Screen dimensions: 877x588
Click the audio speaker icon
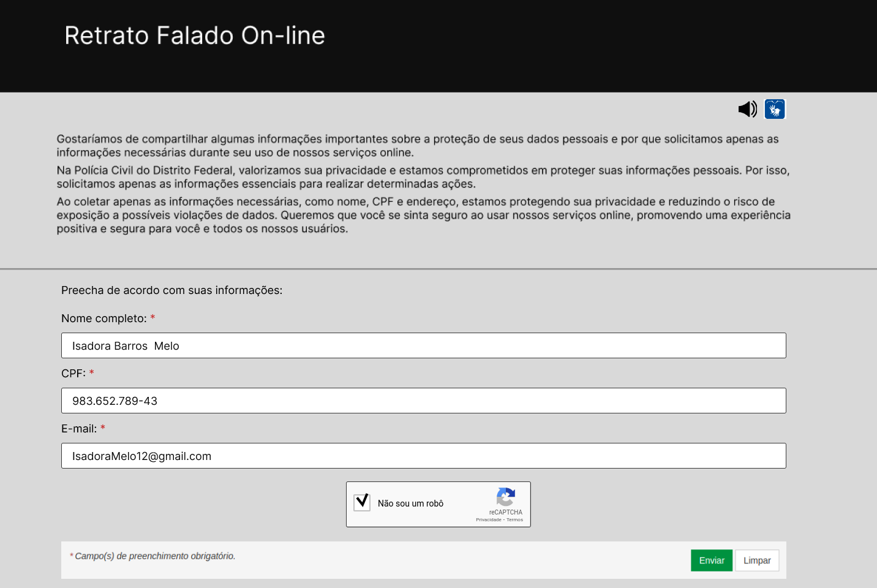coord(748,109)
